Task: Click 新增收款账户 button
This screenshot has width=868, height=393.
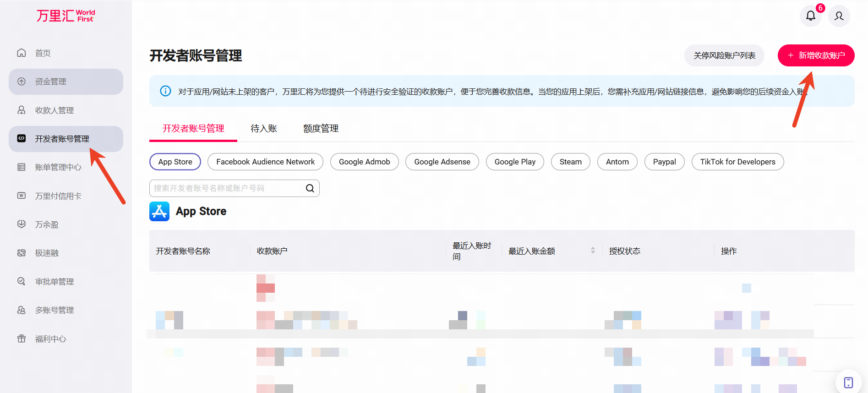Action: (816, 55)
